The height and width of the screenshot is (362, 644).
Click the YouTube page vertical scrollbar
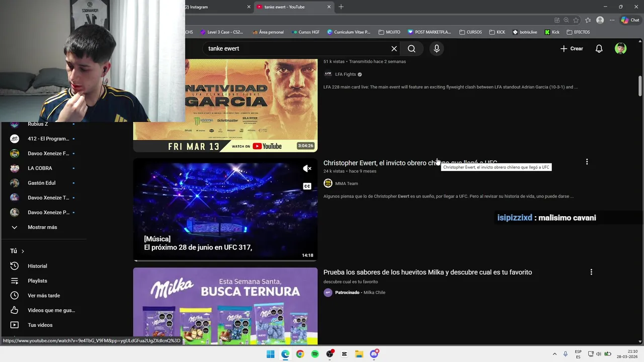[640, 85]
